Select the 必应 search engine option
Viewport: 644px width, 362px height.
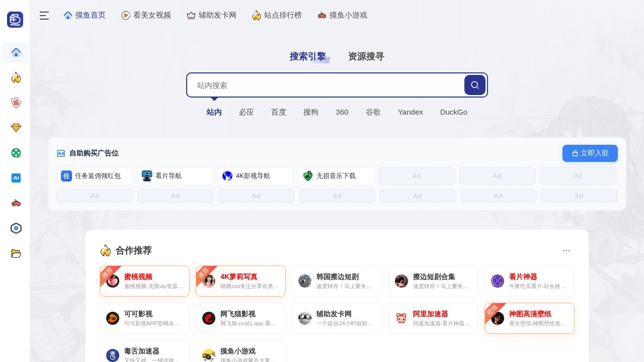(x=247, y=112)
